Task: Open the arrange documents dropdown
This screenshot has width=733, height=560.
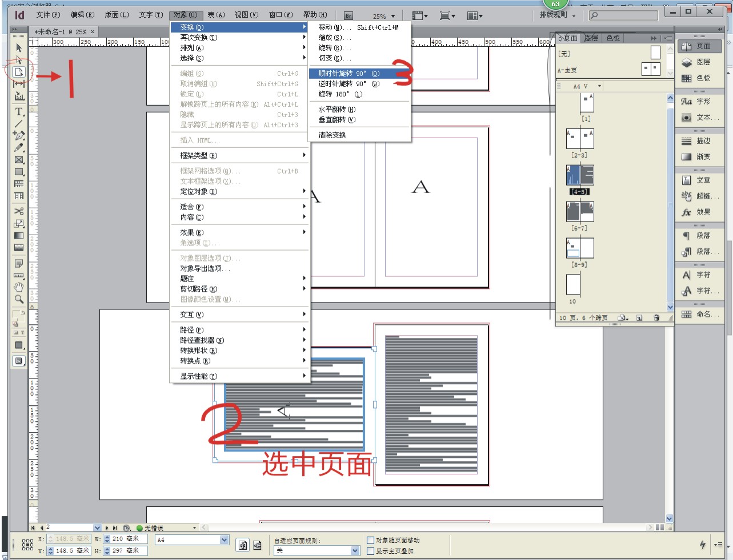Action: (475, 16)
